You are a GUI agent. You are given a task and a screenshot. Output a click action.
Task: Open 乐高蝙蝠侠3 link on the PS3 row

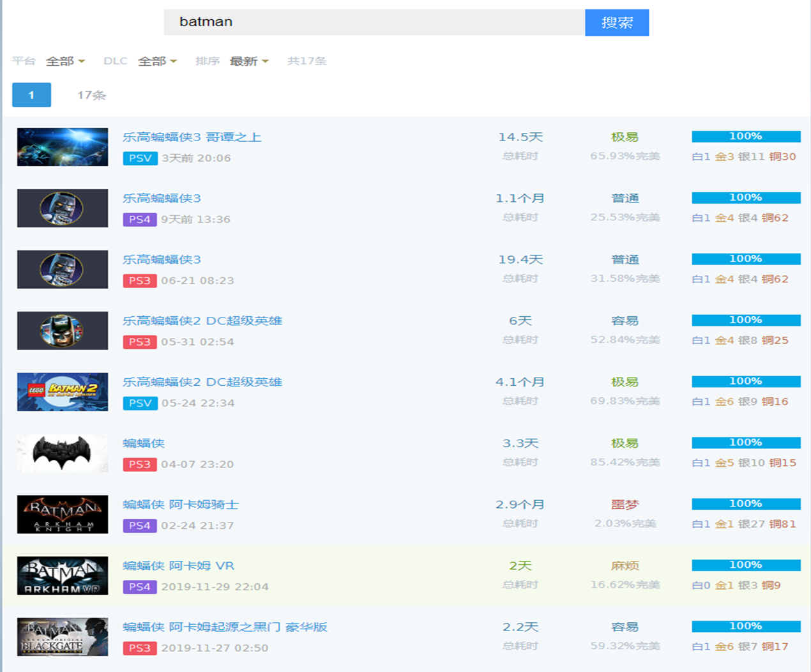162,260
